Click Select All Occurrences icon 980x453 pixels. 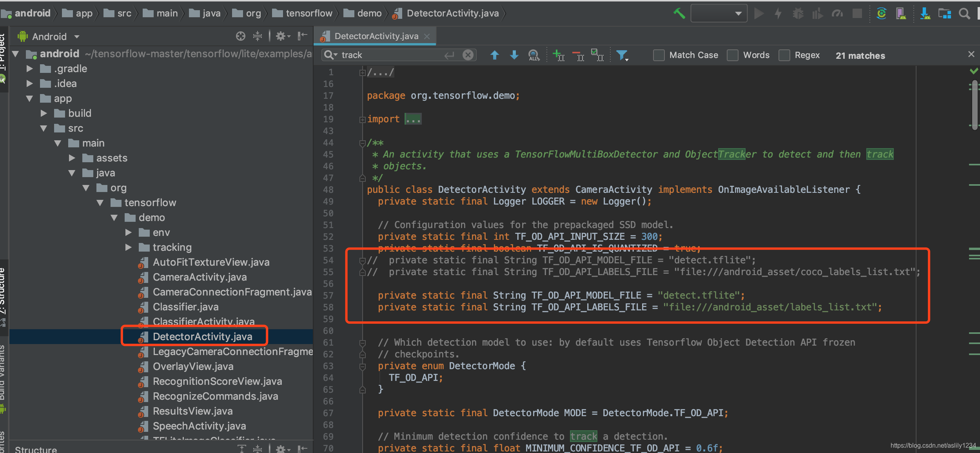tap(598, 55)
